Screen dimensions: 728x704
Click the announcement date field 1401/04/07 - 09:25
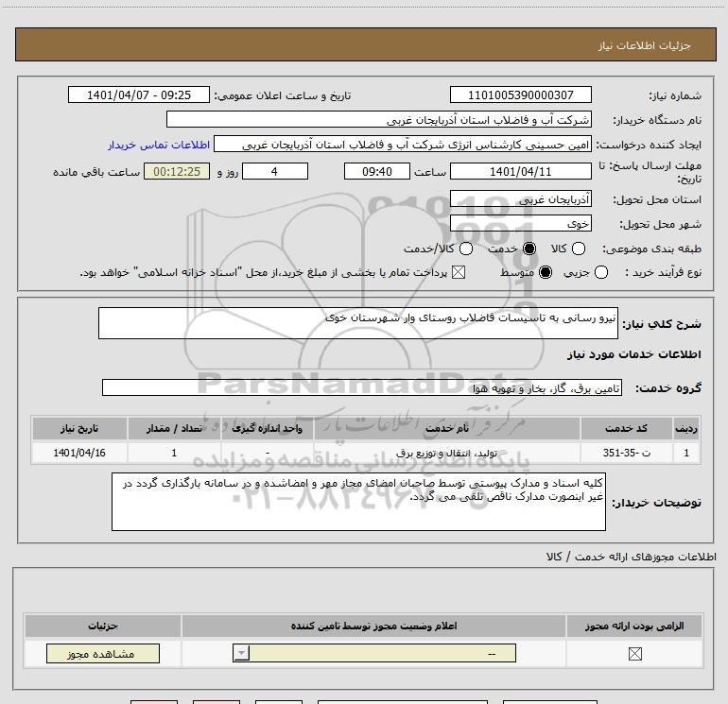click(x=139, y=94)
